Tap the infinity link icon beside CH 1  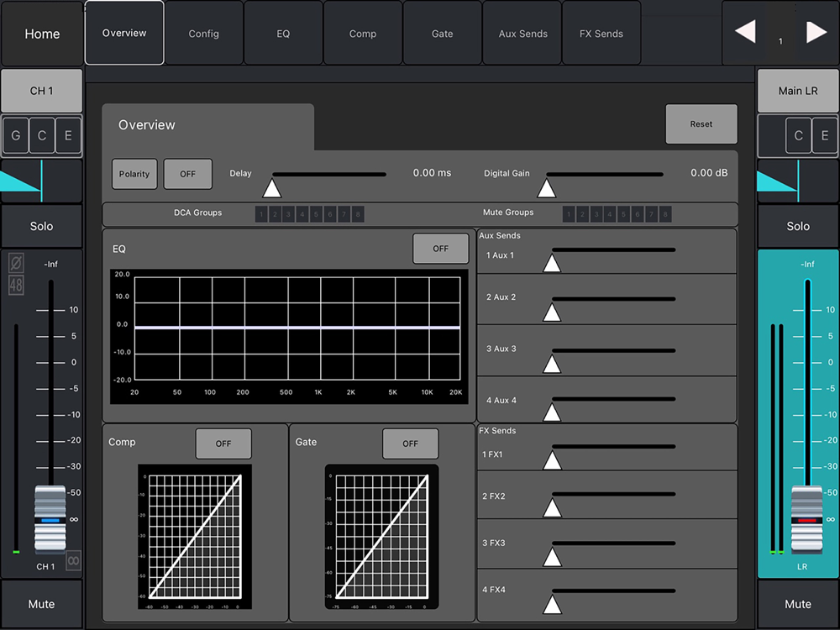click(x=73, y=561)
